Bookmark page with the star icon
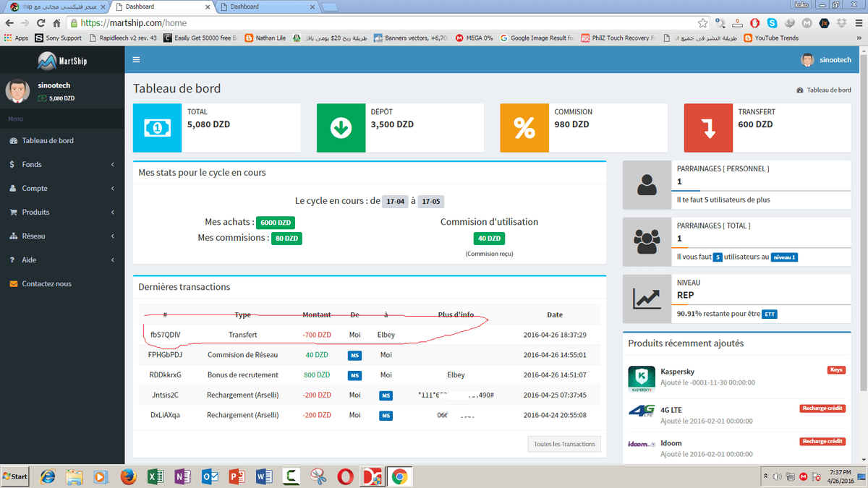This screenshot has width=868, height=488. click(702, 23)
